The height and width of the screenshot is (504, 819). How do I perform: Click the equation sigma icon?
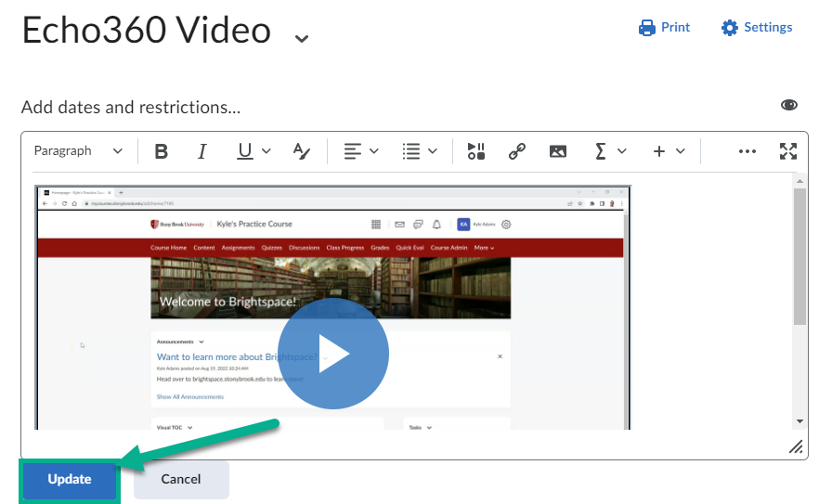(x=600, y=151)
